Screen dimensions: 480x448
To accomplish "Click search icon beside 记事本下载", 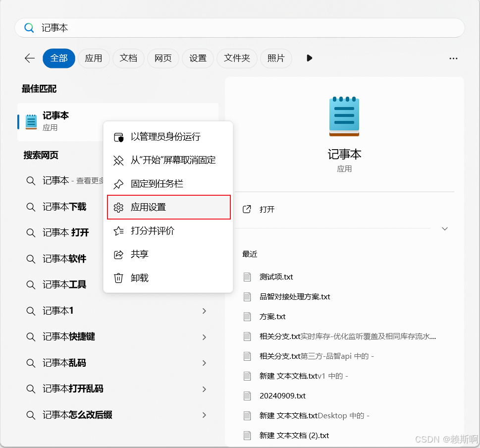I will coord(31,207).
